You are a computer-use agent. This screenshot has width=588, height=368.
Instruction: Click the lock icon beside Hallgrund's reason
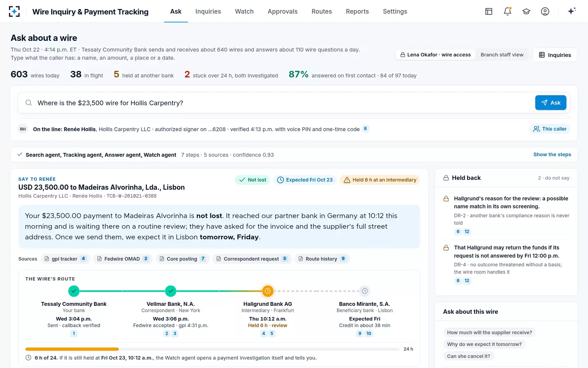[446, 199]
